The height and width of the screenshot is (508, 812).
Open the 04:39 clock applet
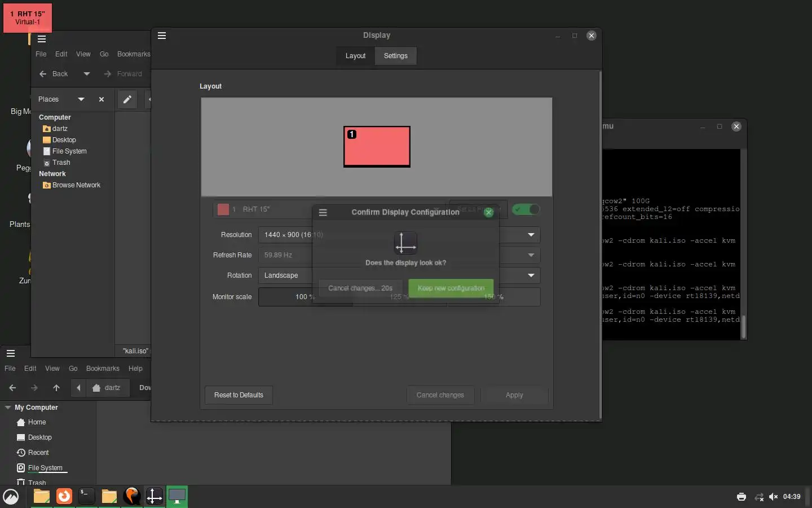(792, 497)
